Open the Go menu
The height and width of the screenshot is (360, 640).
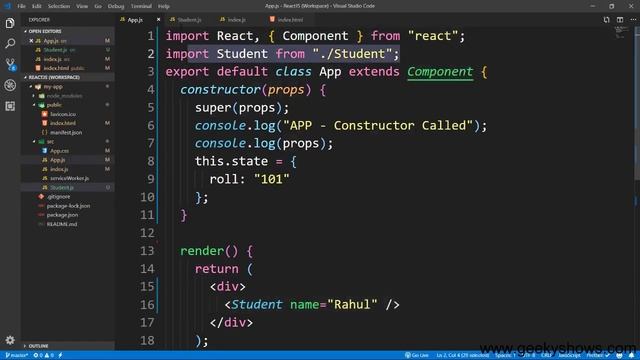(x=98, y=6)
